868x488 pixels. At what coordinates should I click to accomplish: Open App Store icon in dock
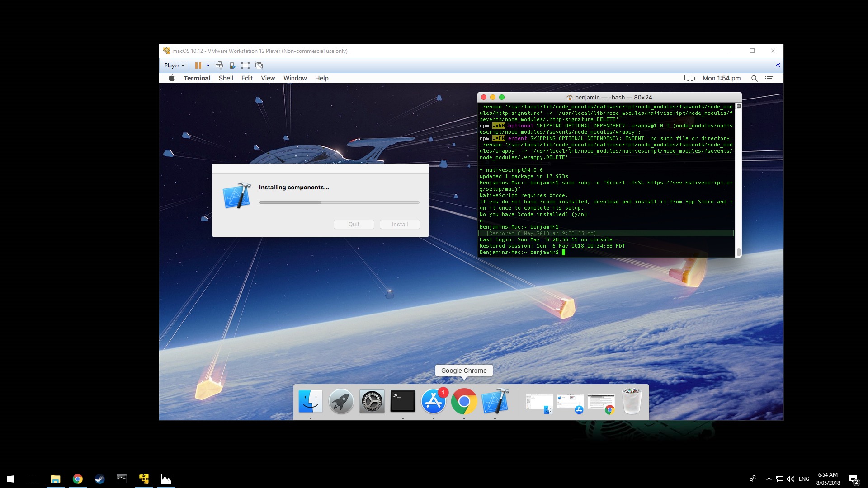coord(433,401)
